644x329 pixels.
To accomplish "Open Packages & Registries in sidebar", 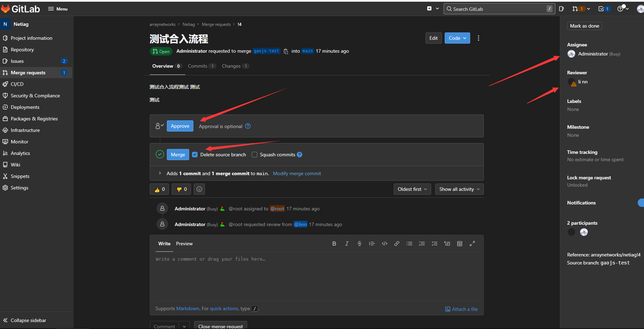I will pyautogui.click(x=34, y=119).
